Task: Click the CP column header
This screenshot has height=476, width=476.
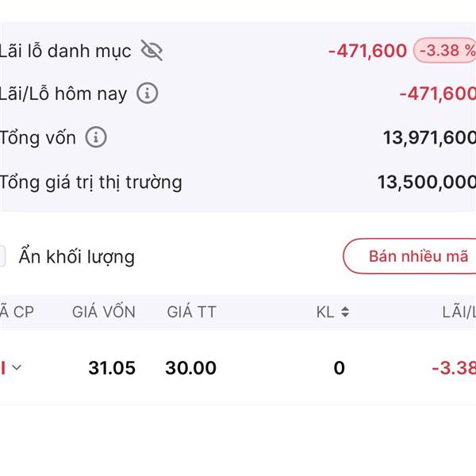Action: point(17,312)
